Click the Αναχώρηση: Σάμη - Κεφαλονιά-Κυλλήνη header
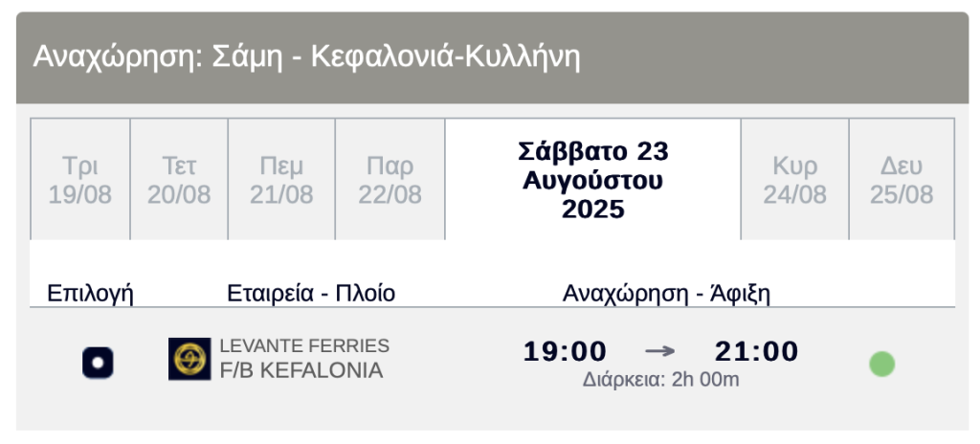This screenshot has height=444, width=980. (x=306, y=57)
